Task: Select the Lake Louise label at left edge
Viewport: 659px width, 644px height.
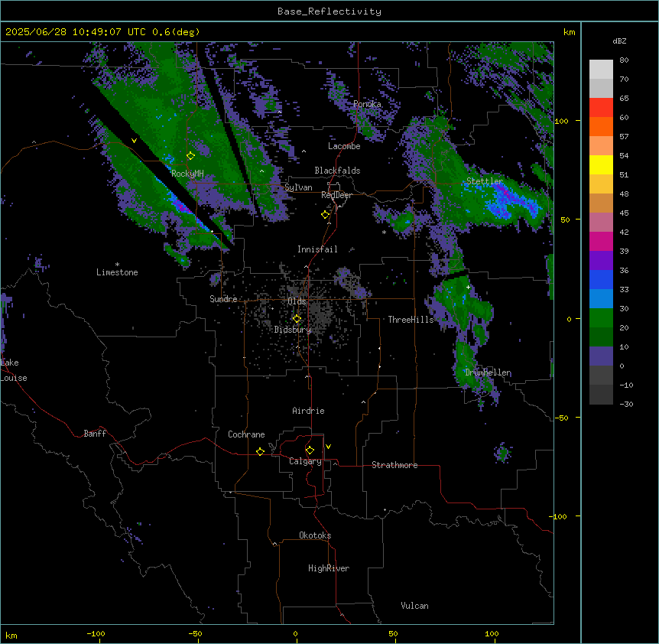Action: [x=12, y=370]
